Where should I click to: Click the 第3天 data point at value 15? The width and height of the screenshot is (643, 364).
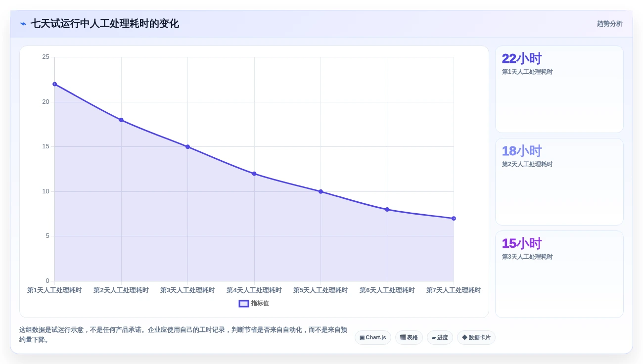click(187, 147)
